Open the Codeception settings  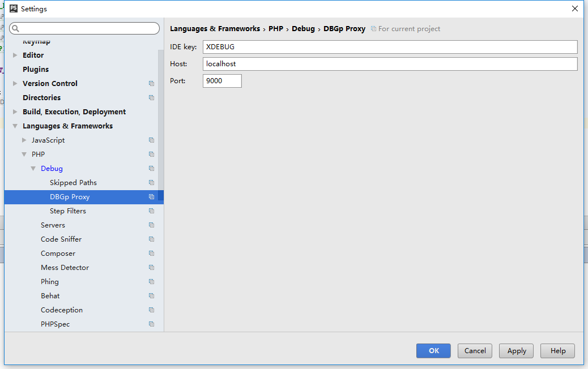(x=62, y=310)
